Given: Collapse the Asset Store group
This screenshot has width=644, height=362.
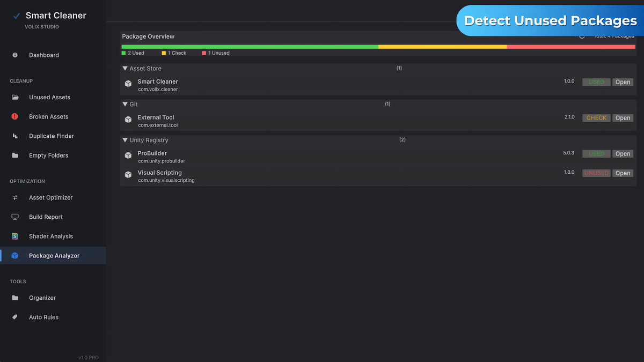Looking at the screenshot, I should [125, 68].
